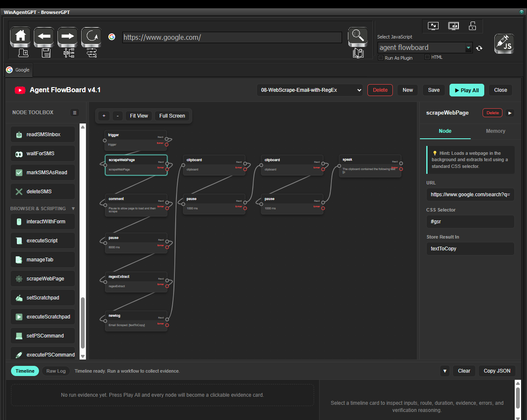527x420 pixels.
Task: Select the regexExtract node on canvas
Action: 136,282
